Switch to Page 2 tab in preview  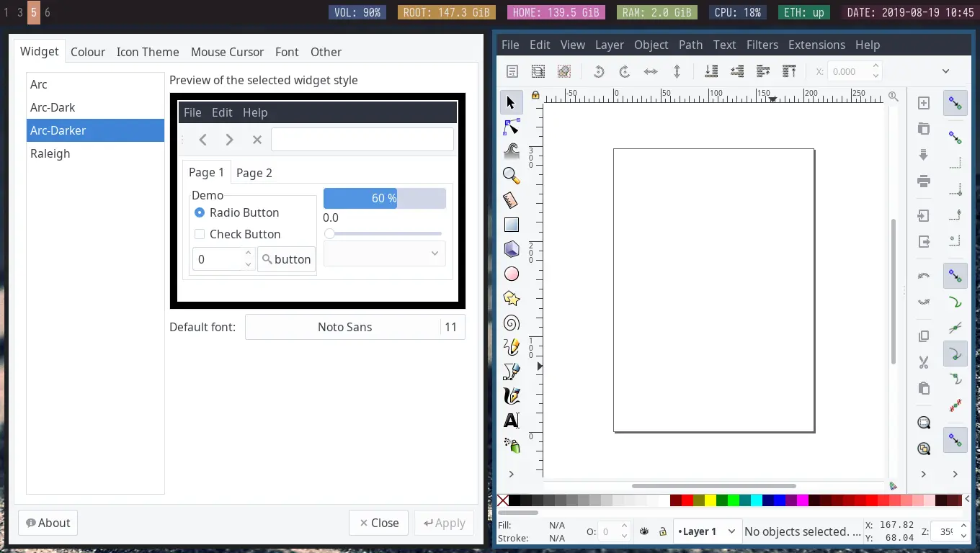(x=254, y=173)
